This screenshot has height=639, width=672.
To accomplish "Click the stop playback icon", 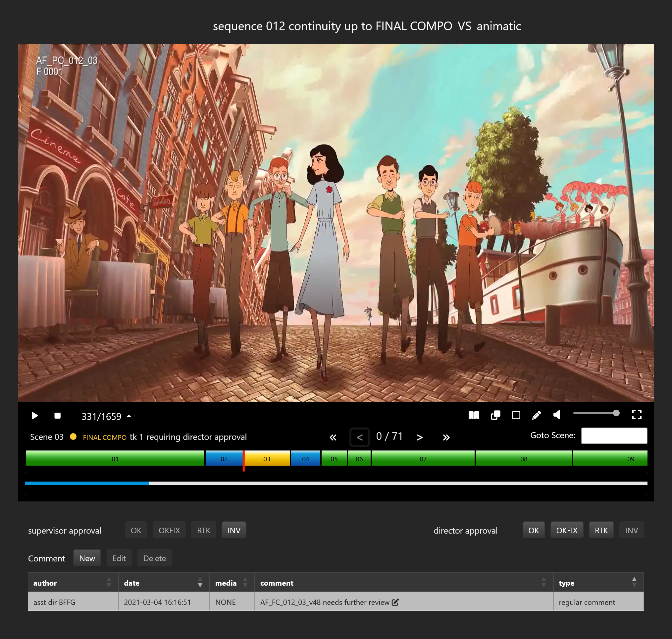I will pyautogui.click(x=57, y=416).
